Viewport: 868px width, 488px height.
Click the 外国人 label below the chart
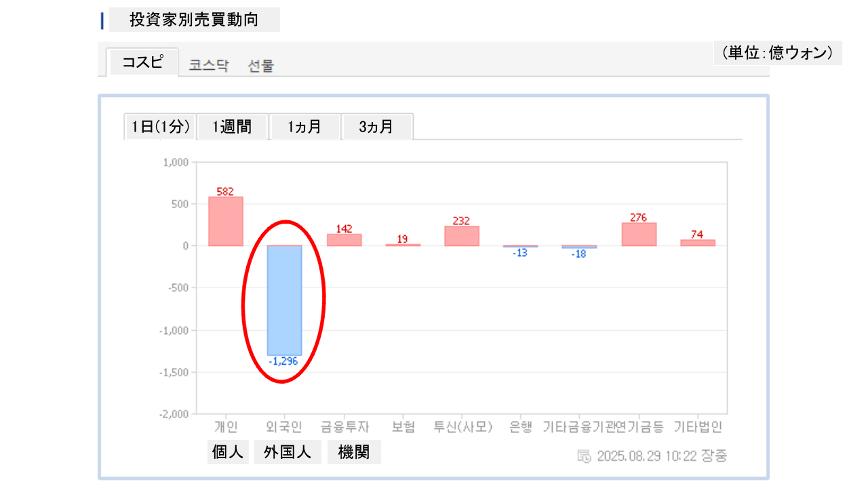pyautogui.click(x=288, y=452)
